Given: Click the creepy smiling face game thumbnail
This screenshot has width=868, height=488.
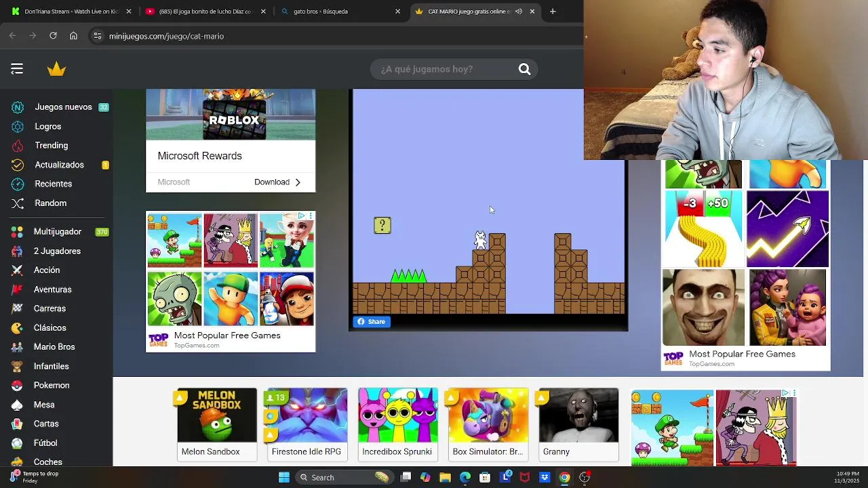Looking at the screenshot, I should pos(703,308).
